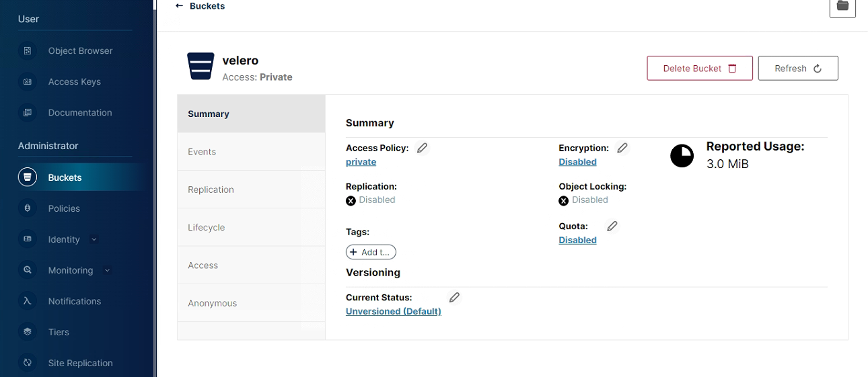The image size is (868, 377).
Task: Click the Tiers layers icon
Action: coord(28,332)
